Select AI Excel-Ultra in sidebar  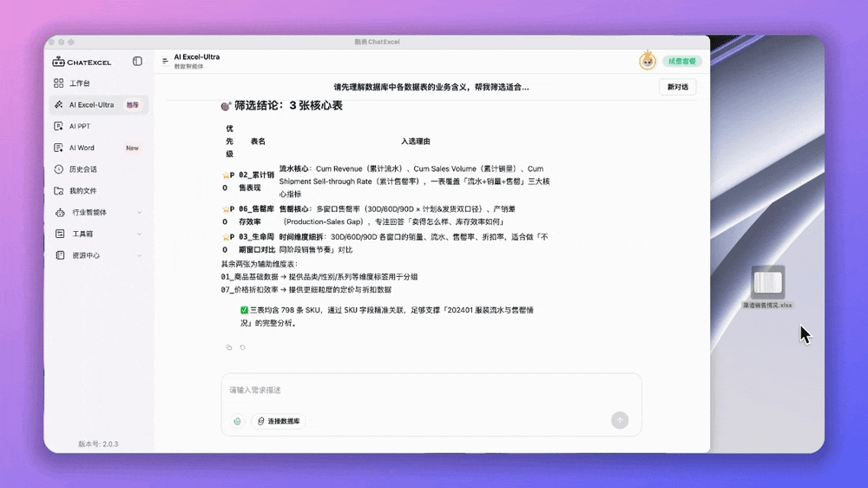point(99,105)
